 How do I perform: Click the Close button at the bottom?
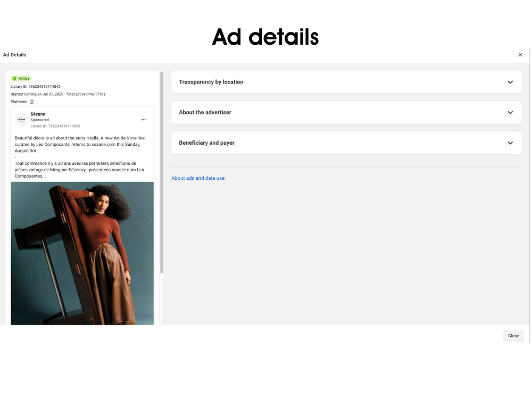[x=513, y=336]
